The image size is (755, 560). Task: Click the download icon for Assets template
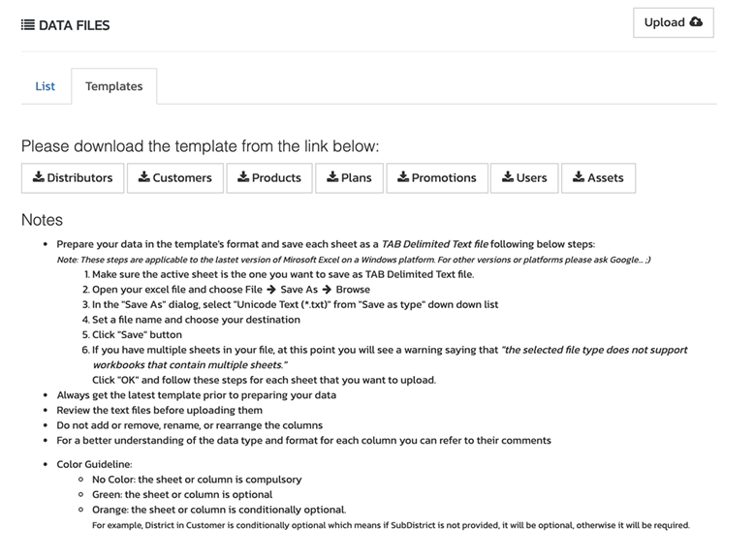578,177
